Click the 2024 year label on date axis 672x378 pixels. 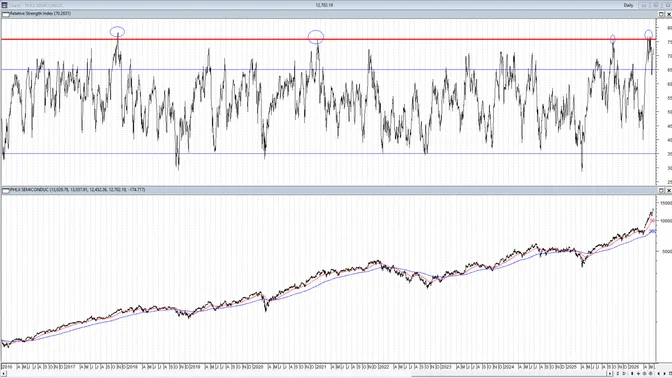point(509,367)
